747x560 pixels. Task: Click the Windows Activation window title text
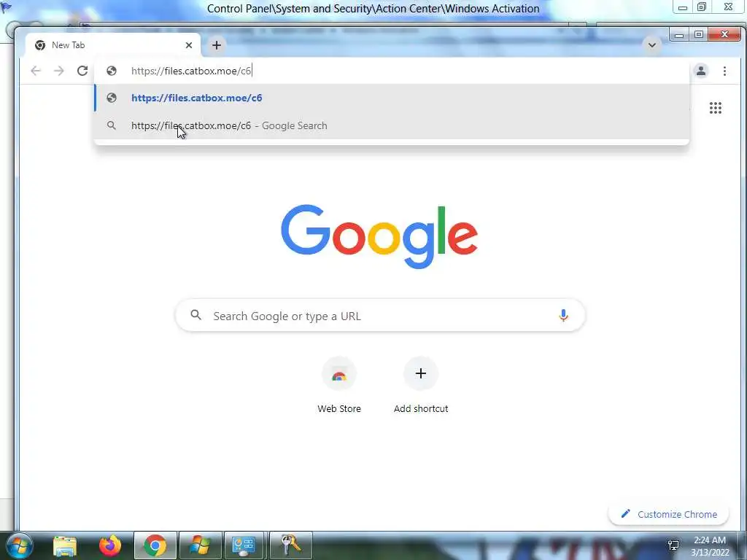pyautogui.click(x=373, y=9)
